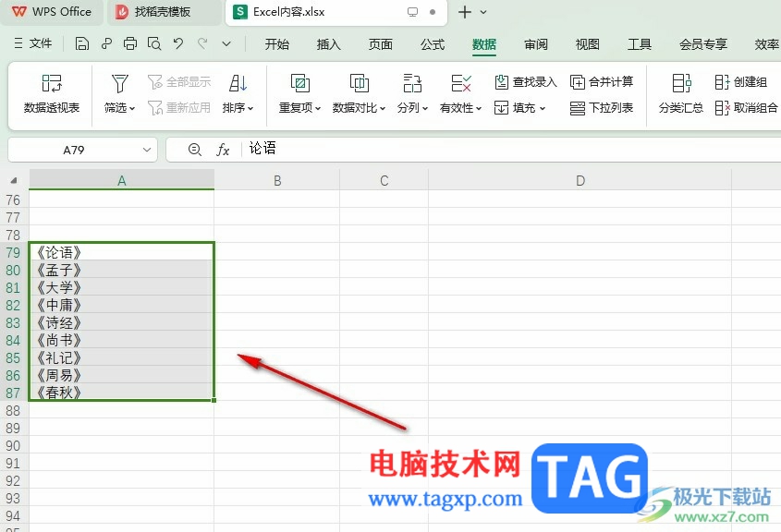Click Lookup Entry (查找录入) button

[526, 81]
